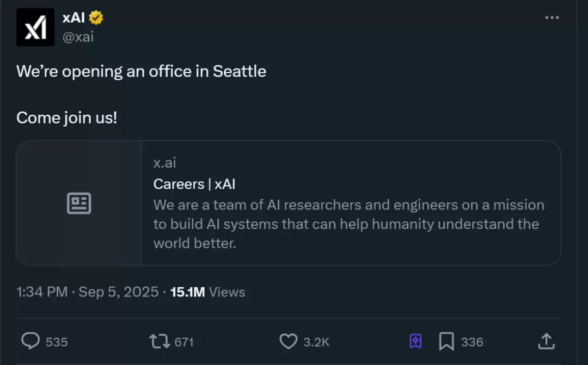Click the reply speech bubble icon
The image size is (588, 365).
(30, 341)
